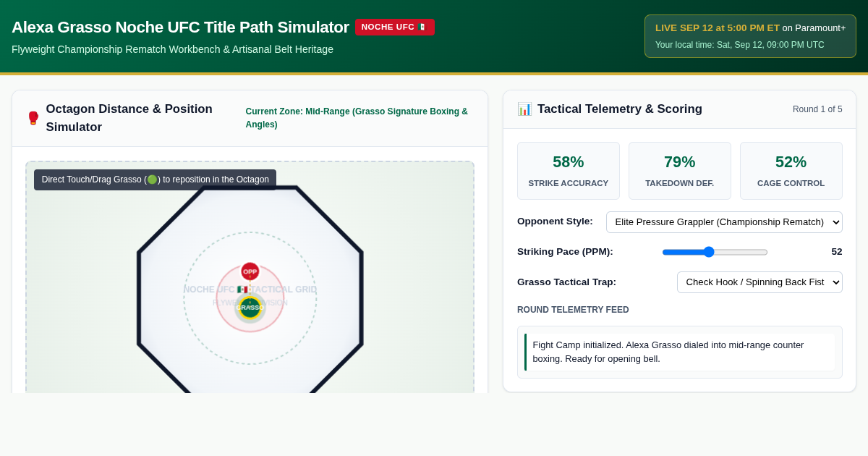Viewport: 868px width, 456px height.
Task: Click the Striking Pace slider
Action: [715, 252]
